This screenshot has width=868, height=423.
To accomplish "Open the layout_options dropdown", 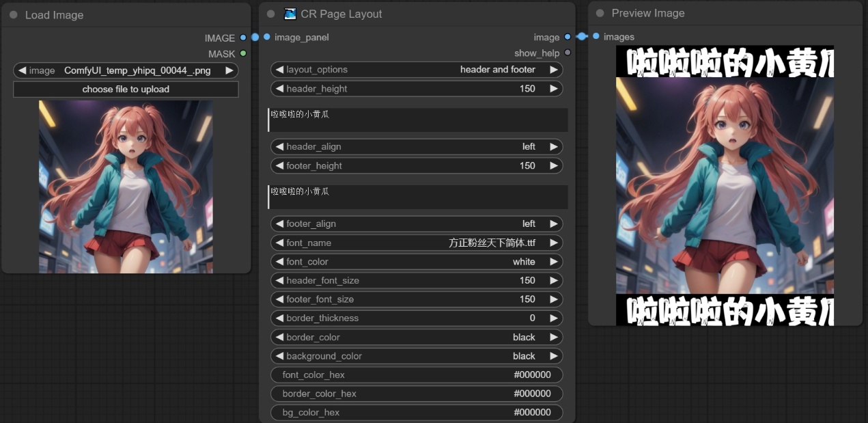I will tap(417, 70).
